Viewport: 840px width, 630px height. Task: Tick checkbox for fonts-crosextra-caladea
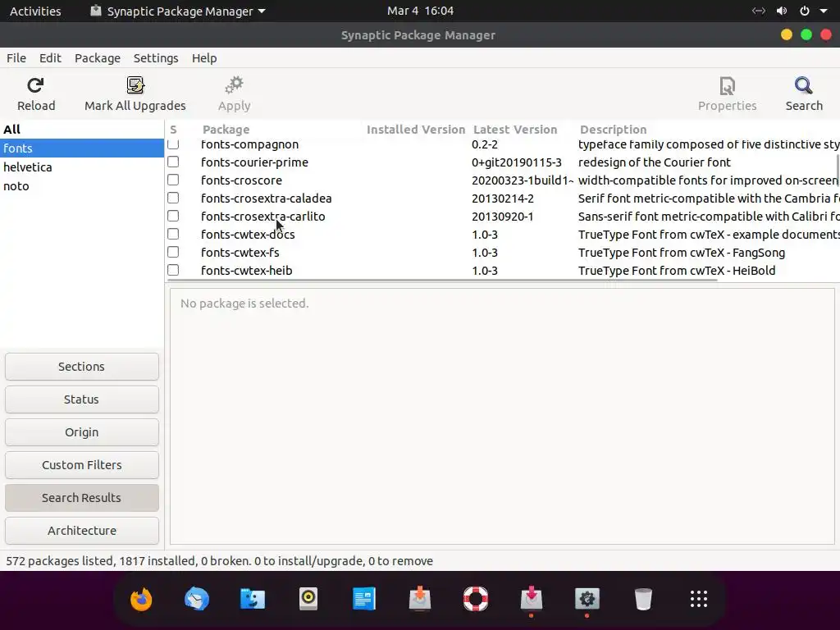click(x=173, y=199)
